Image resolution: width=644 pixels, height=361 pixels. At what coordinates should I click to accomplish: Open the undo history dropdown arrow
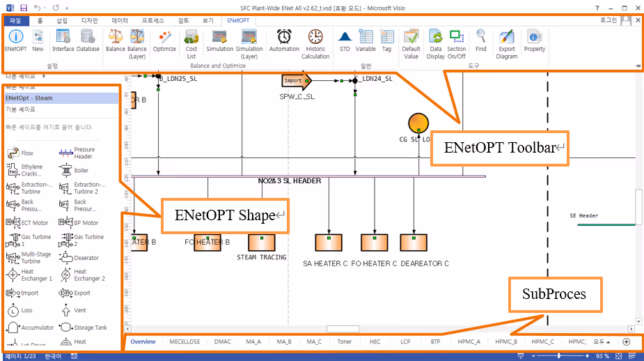tap(45, 8)
